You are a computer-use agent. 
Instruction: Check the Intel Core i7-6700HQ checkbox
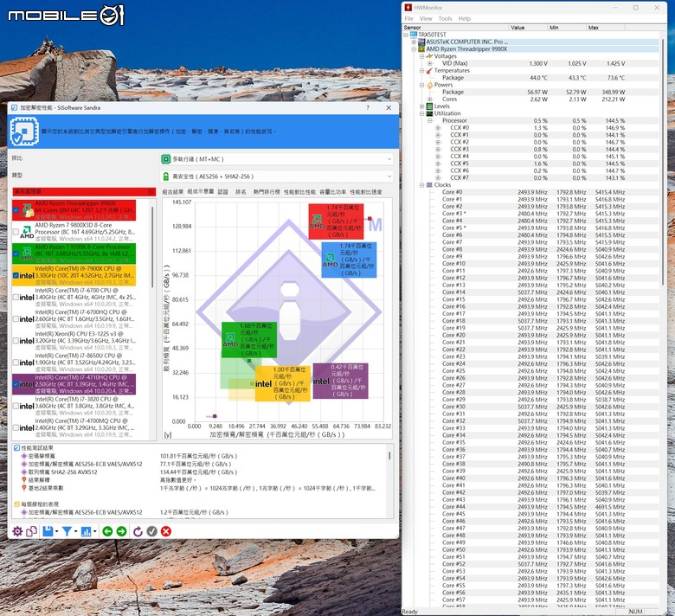[x=16, y=319]
